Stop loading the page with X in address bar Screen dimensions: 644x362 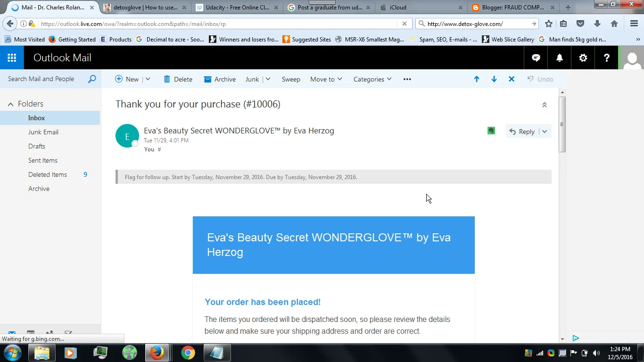pos(404,24)
